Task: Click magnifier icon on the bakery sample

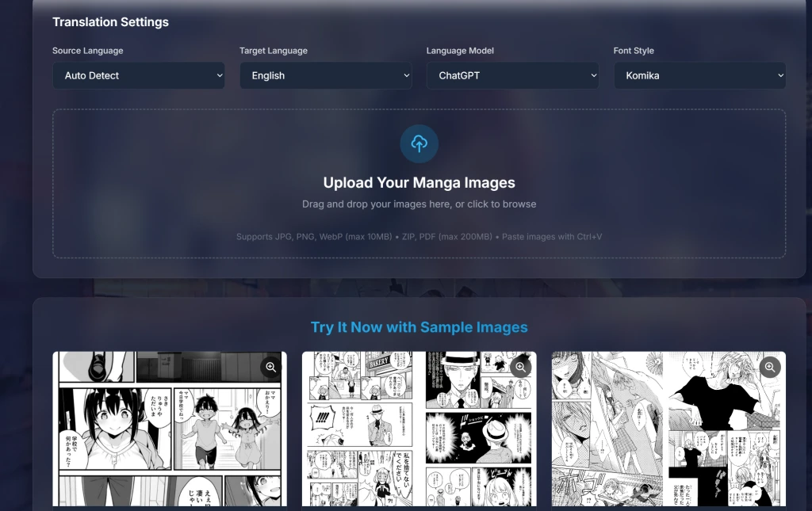Action: (x=520, y=367)
